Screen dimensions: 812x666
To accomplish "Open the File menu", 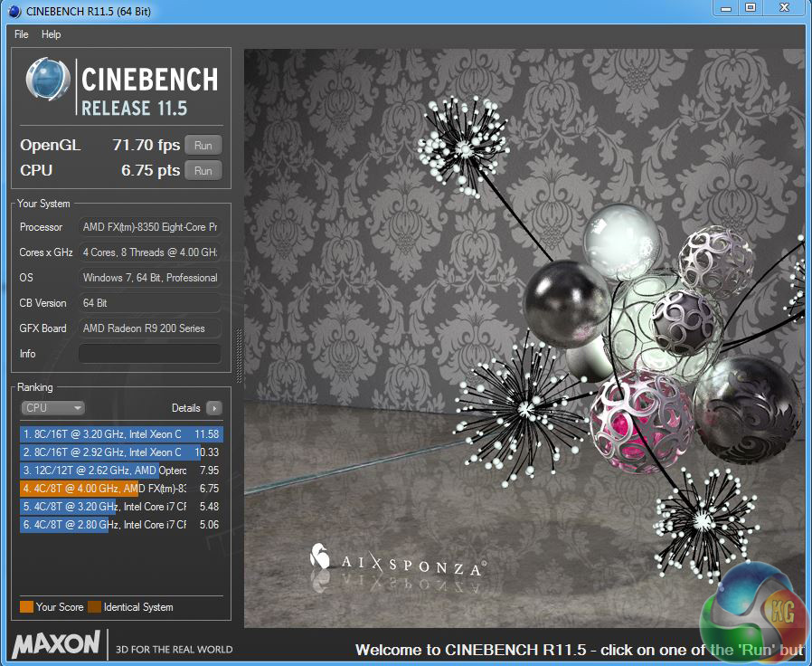I will 21,34.
